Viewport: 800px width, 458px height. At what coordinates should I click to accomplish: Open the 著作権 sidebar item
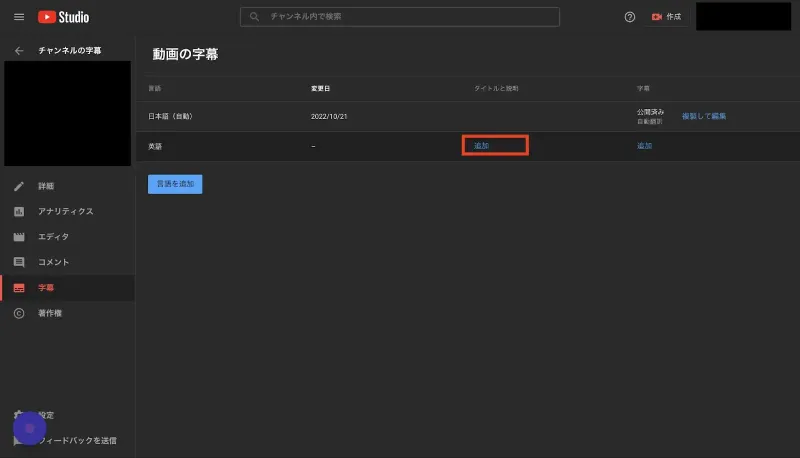[67, 313]
